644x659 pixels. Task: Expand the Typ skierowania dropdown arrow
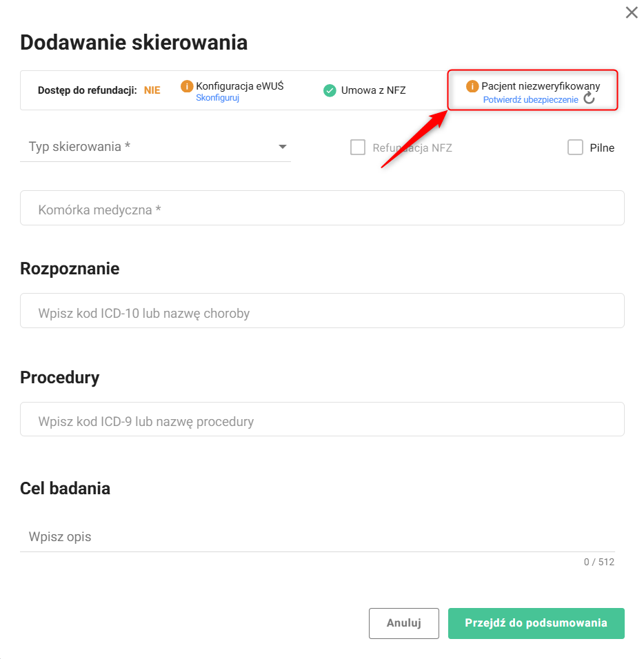pyautogui.click(x=282, y=147)
